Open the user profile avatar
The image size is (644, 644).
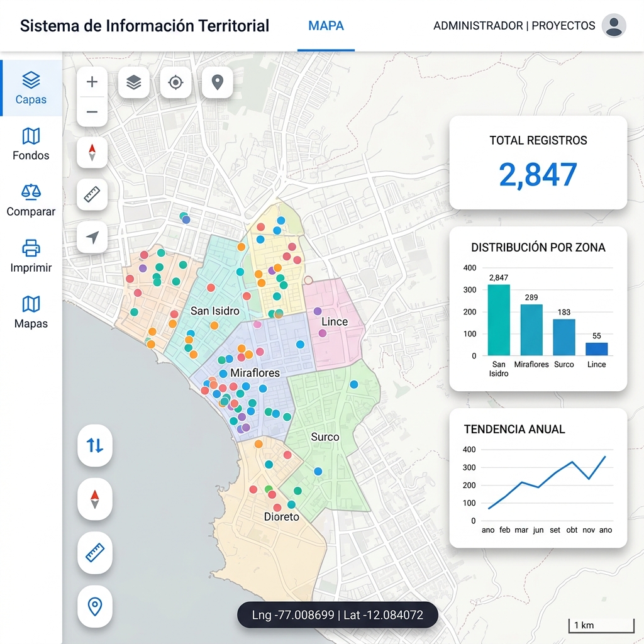[614, 25]
